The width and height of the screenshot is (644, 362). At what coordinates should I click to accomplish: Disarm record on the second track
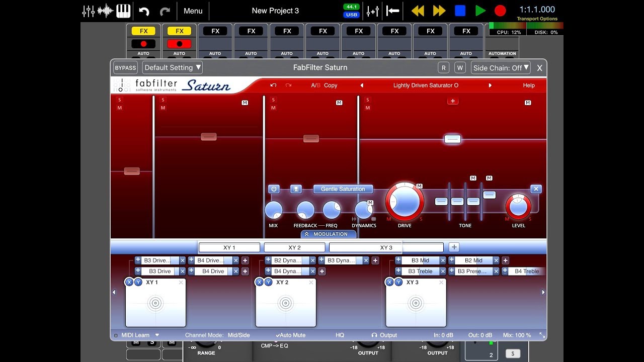(x=179, y=44)
